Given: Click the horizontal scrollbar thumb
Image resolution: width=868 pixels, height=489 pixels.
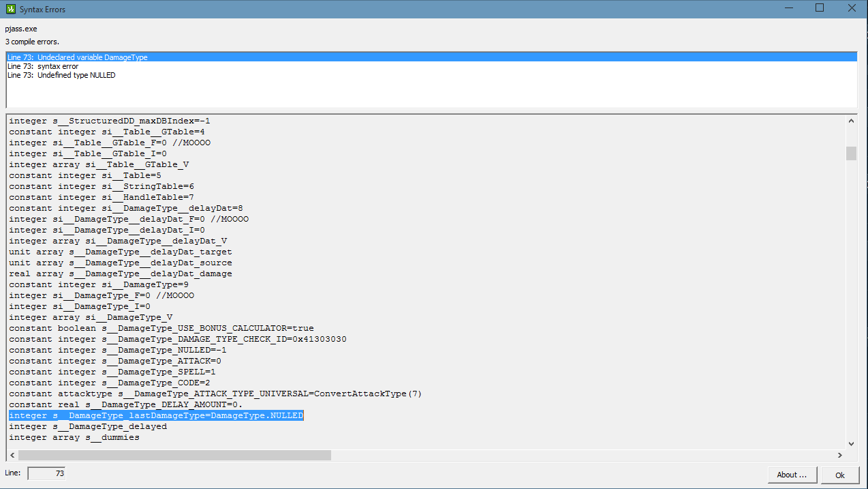Looking at the screenshot, I should click(x=174, y=455).
